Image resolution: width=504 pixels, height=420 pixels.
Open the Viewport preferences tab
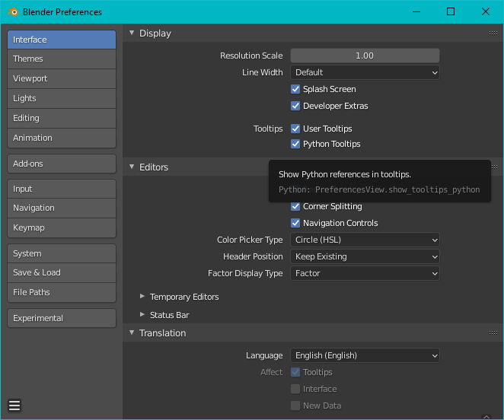pyautogui.click(x=62, y=78)
